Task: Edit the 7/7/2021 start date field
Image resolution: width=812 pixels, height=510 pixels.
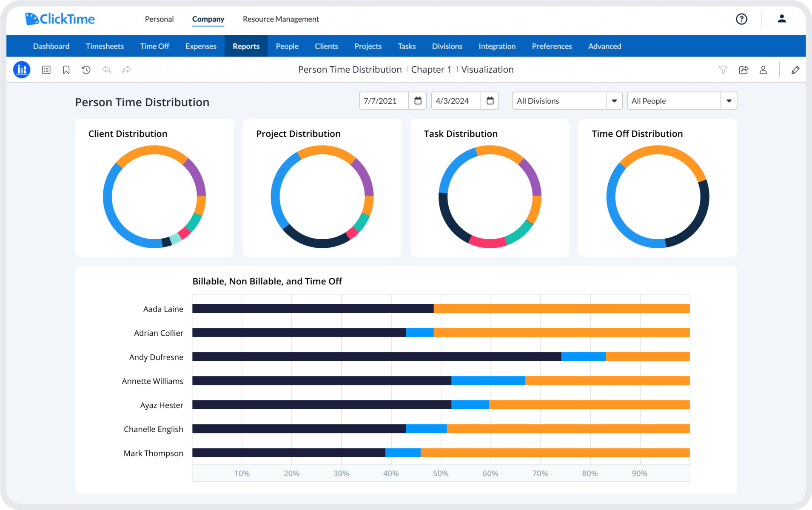Action: 384,101
